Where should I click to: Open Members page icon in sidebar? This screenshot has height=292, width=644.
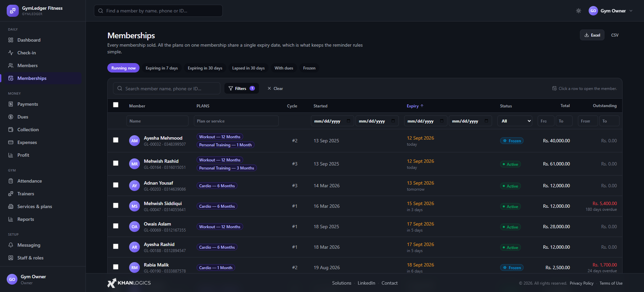pos(11,65)
